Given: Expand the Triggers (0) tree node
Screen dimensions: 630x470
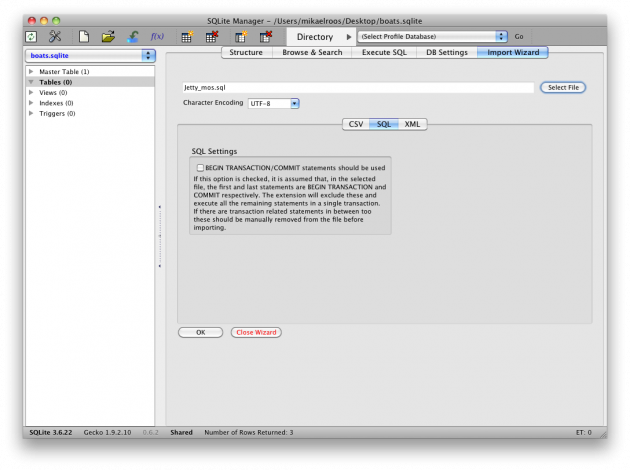Looking at the screenshot, I should click(x=31, y=113).
